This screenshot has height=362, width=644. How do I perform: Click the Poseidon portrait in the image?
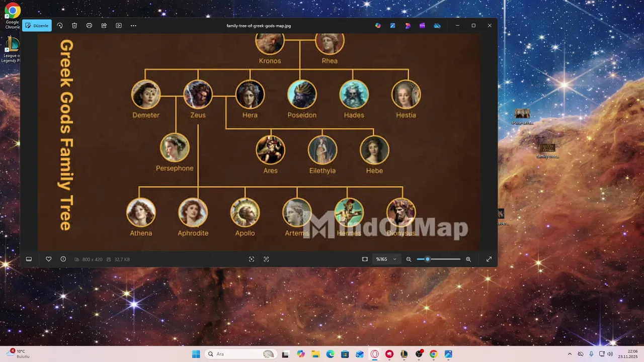[302, 95]
